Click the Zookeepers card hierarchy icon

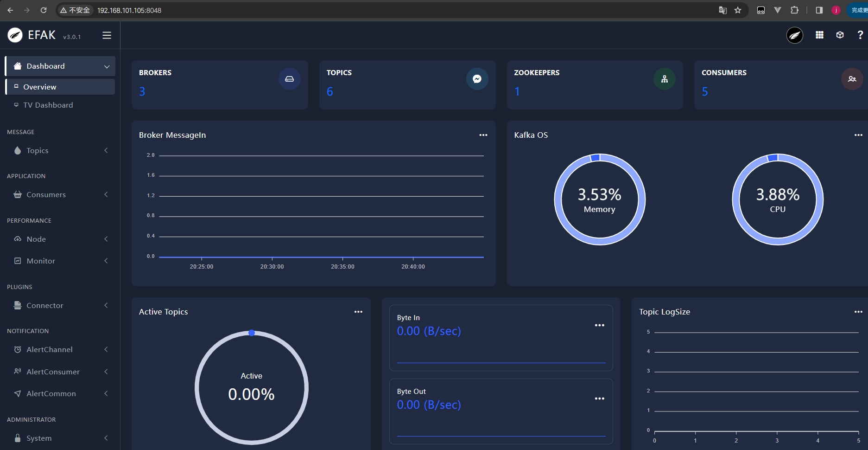coord(665,79)
